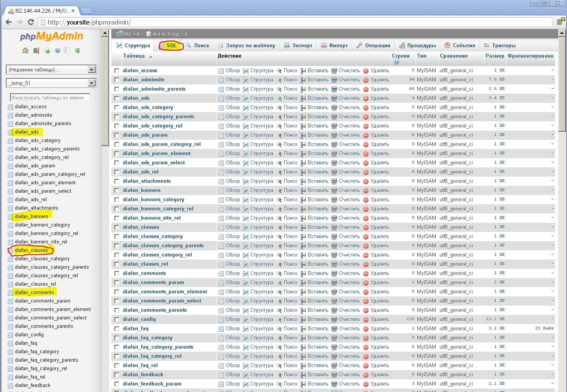Click table icon beside diafan_config in sidebar
This screenshot has width=567, height=392.
10,335
